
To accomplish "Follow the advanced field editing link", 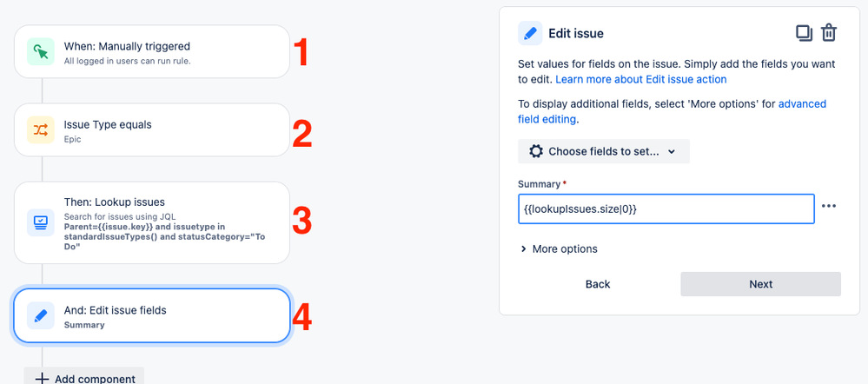I will click(x=672, y=111).
